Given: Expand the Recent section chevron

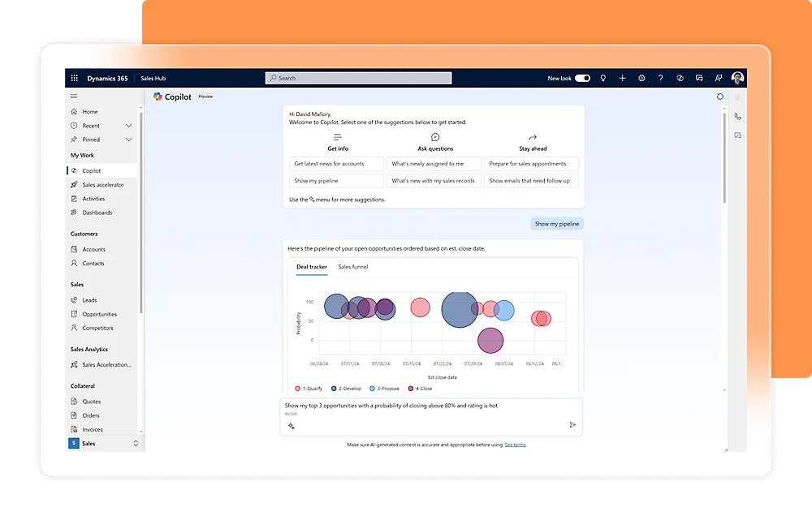Looking at the screenshot, I should pos(128,126).
